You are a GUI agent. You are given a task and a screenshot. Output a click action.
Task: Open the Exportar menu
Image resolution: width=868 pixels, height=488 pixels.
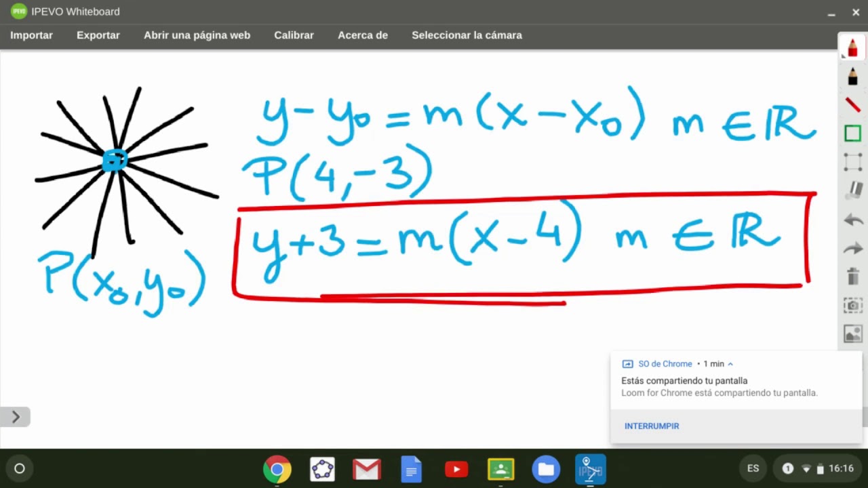tap(98, 35)
